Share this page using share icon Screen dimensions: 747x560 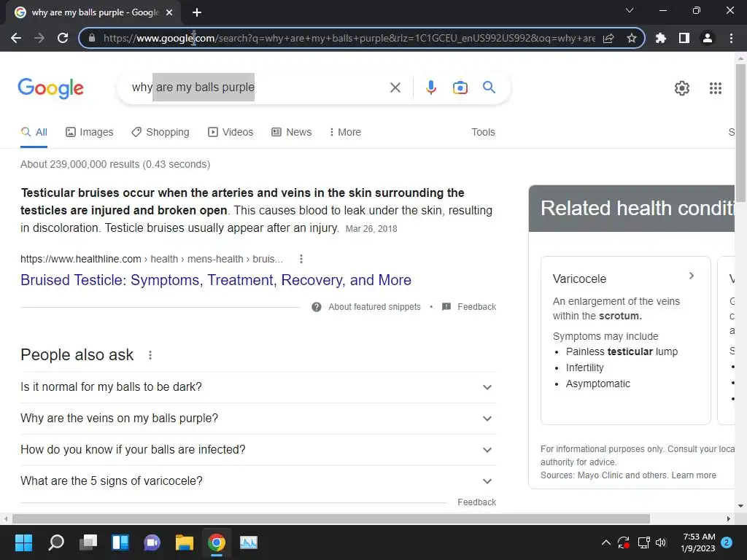608,38
